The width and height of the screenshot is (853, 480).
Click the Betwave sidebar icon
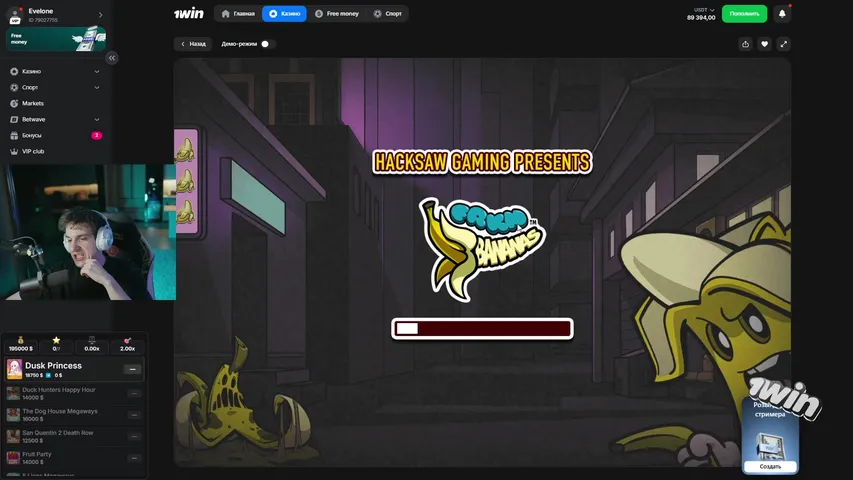pyautogui.click(x=14, y=119)
